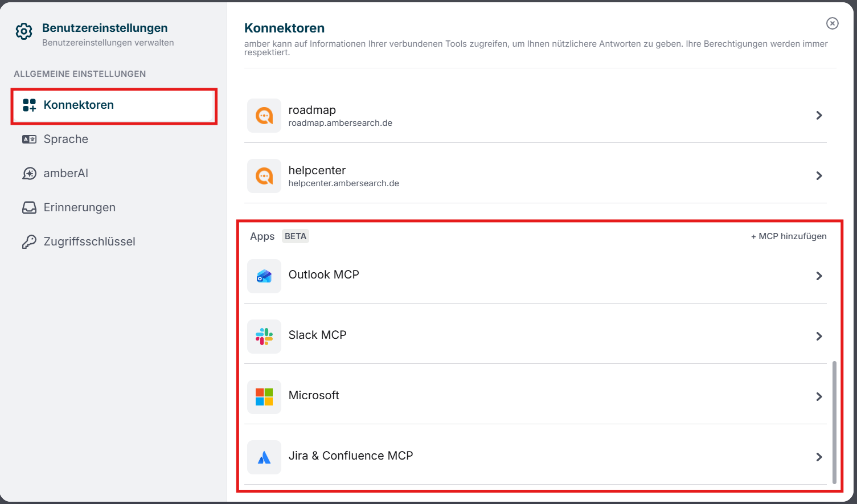Screen dimensions: 857x504
Task: Open Jira & Confluence MCP chevron
Action: pos(819,457)
